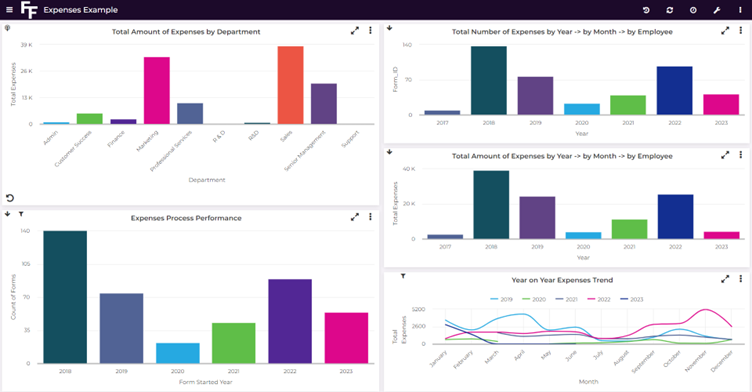Drill into 2017 bar in Total Number chart
The width and height of the screenshot is (752, 392).
coord(442,113)
